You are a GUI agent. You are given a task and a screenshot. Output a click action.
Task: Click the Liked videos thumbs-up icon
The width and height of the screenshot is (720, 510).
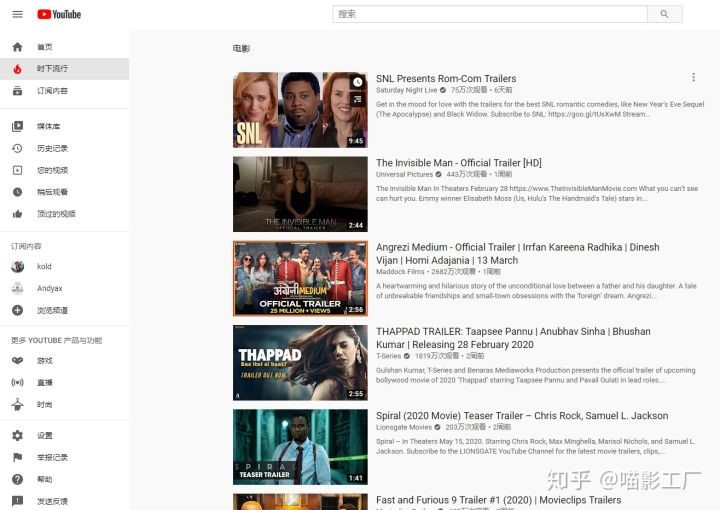(17, 214)
